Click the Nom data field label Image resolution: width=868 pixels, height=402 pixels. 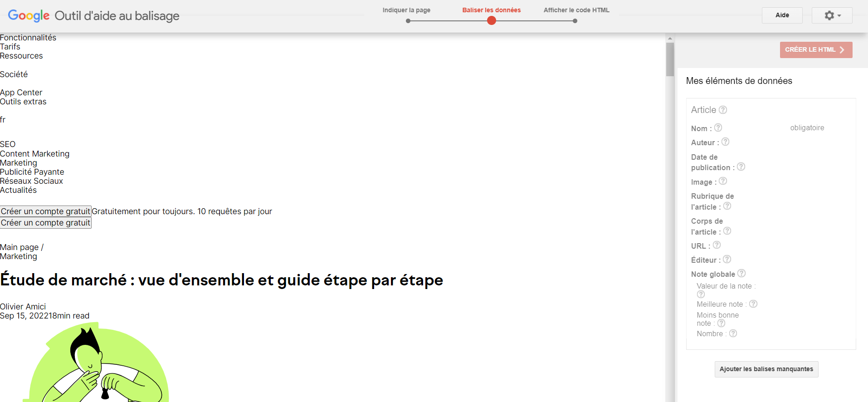point(701,128)
